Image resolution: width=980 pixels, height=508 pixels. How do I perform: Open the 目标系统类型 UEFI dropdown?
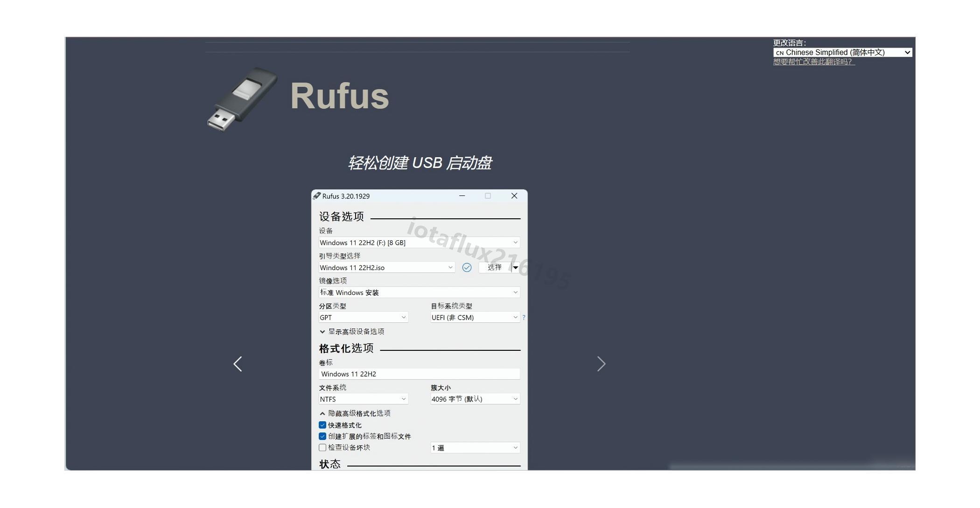475,317
